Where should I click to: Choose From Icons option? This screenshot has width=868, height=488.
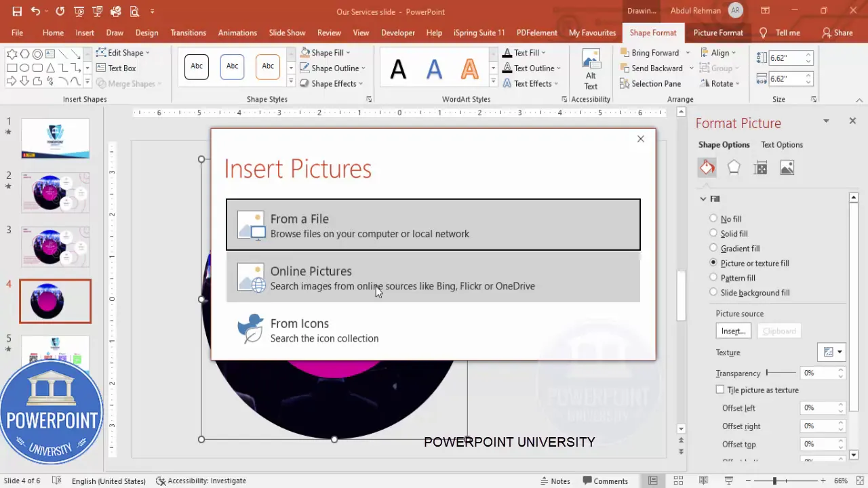(433, 329)
